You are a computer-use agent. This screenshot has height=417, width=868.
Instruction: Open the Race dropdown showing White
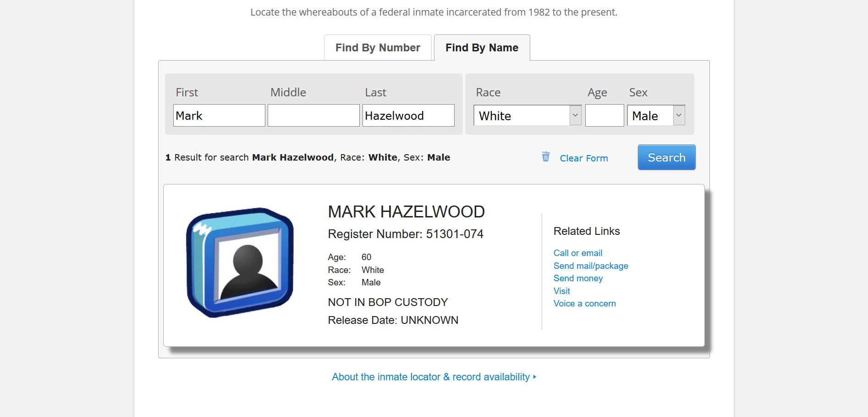(527, 116)
